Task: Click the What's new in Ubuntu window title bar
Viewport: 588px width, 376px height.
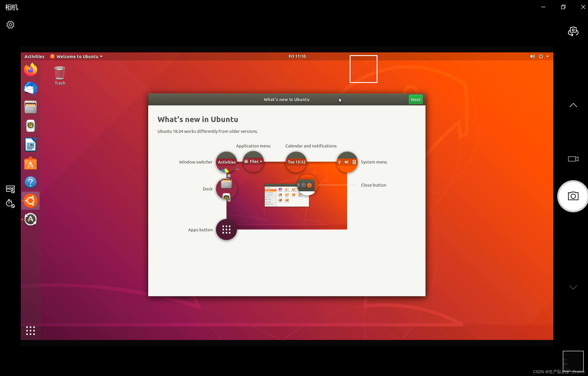Action: click(286, 99)
